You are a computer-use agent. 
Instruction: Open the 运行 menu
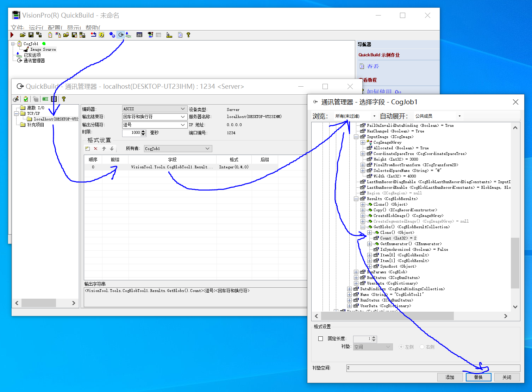click(x=36, y=27)
